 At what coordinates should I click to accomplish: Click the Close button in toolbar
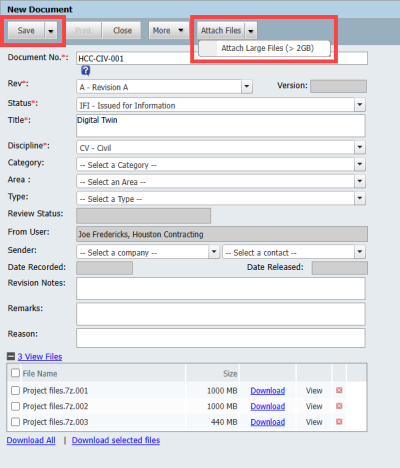[122, 31]
